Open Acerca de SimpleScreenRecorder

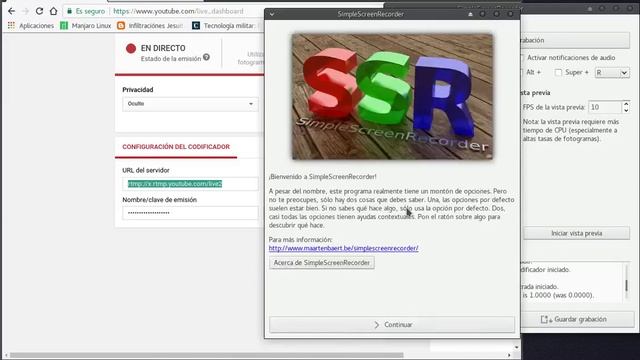coord(322,262)
